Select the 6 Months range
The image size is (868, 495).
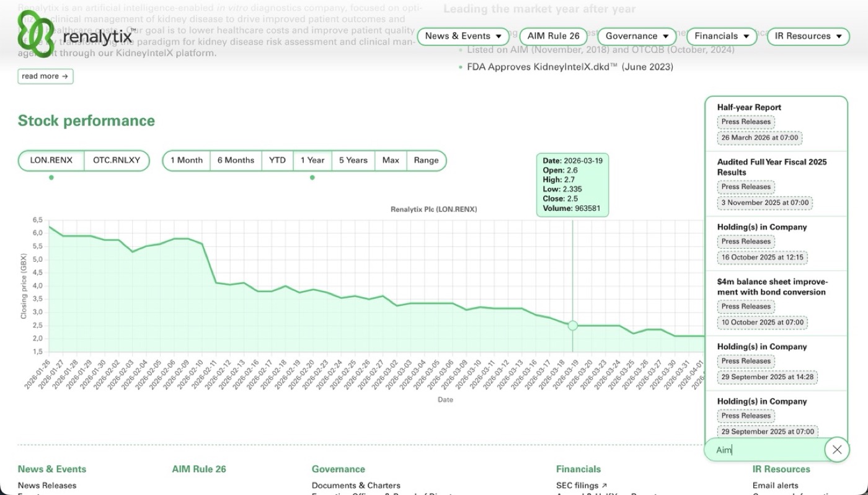point(236,160)
